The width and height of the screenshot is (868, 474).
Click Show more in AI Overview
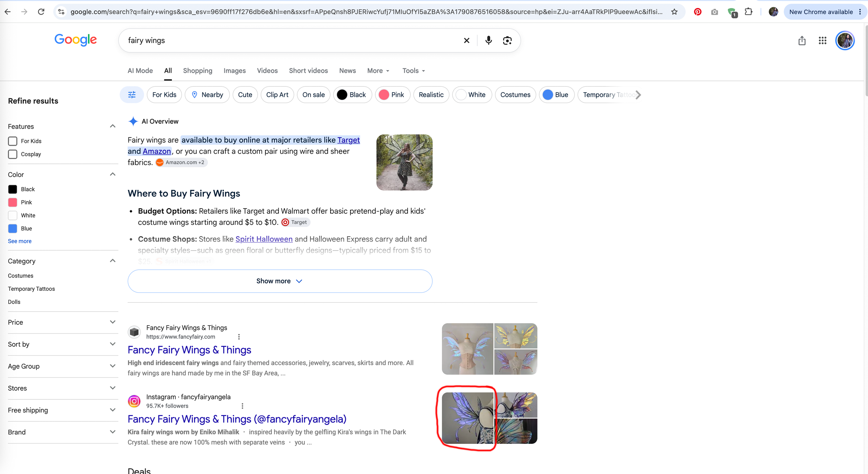(x=280, y=281)
